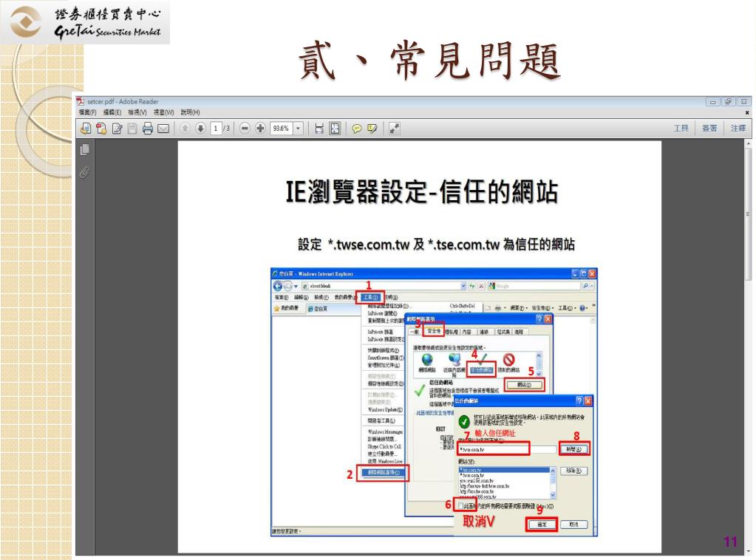Open 檔案(F) menu in Adobe Reader

88,112
